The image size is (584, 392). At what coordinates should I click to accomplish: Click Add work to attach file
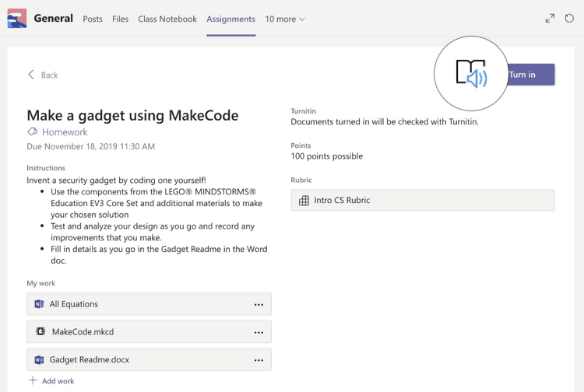[x=51, y=381]
